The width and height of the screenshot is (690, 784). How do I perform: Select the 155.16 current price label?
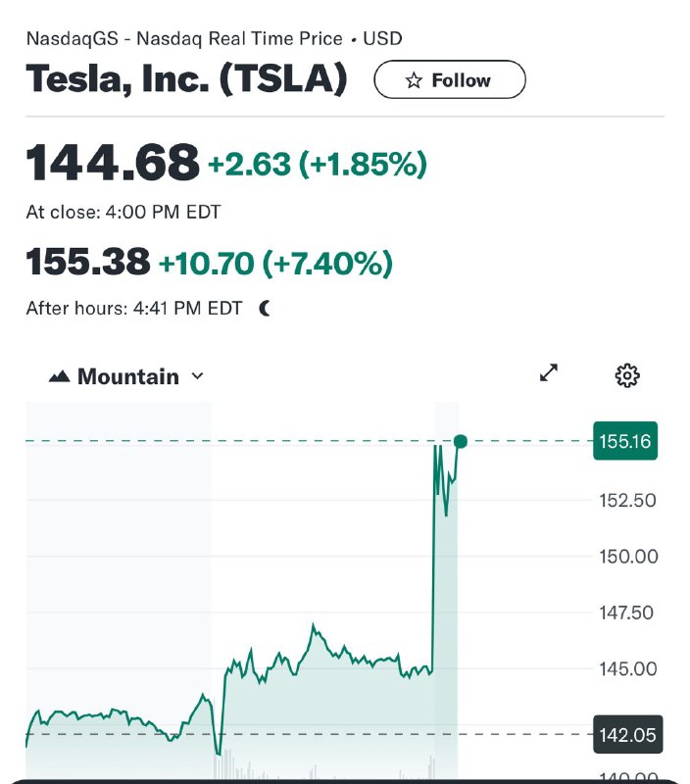[625, 442]
